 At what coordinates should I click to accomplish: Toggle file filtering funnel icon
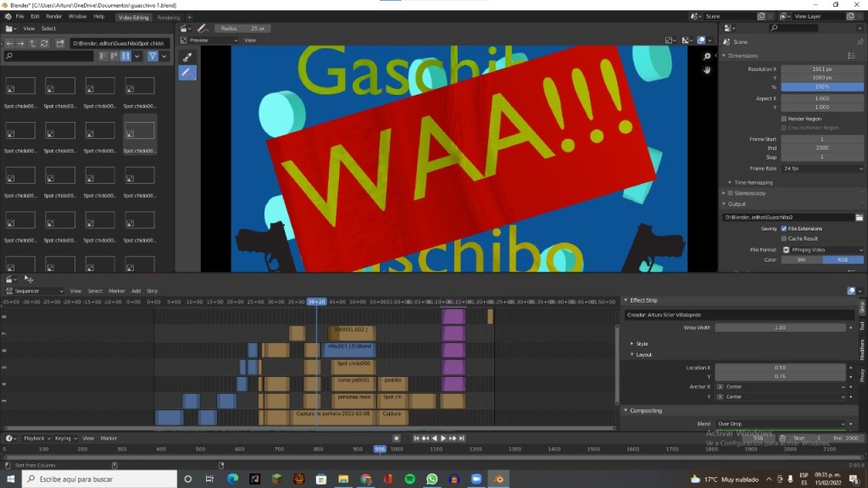point(153,56)
